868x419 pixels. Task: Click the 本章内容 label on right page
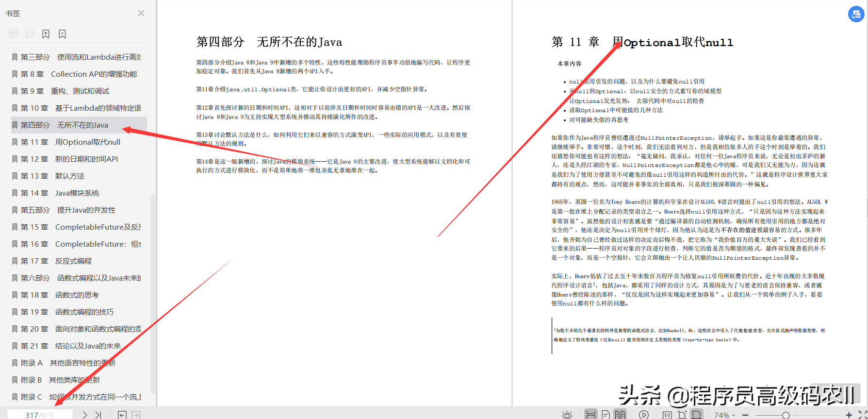pos(569,64)
